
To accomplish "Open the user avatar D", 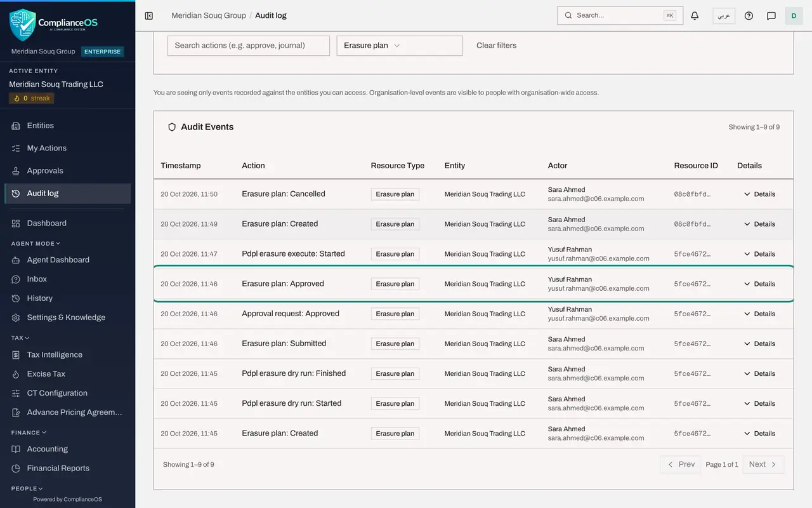I will 794,16.
